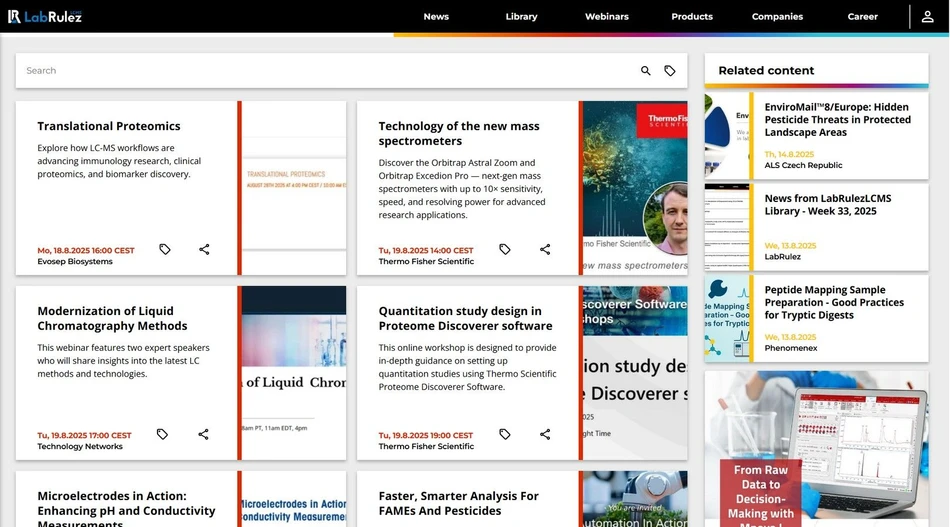
Task: Open EnviroMail 8/Europe related article
Action: coord(837,119)
